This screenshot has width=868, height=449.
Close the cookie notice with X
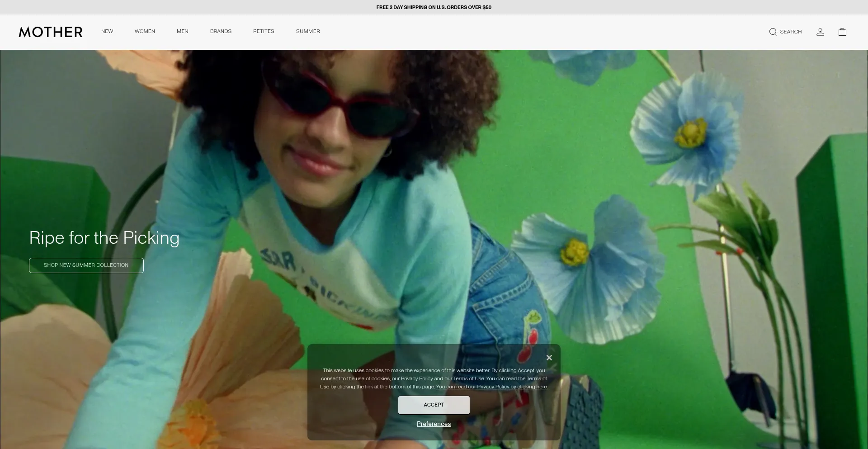pos(549,358)
